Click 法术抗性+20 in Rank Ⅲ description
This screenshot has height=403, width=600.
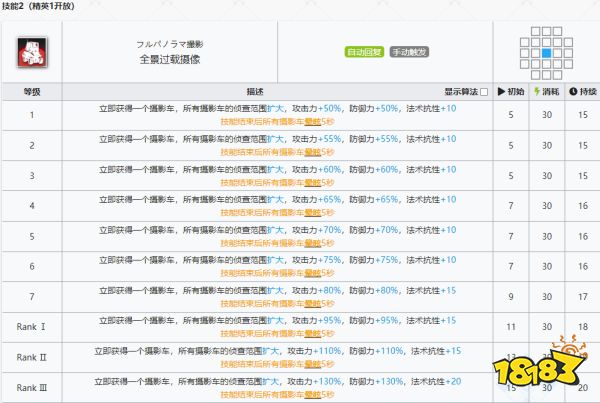[436, 382]
